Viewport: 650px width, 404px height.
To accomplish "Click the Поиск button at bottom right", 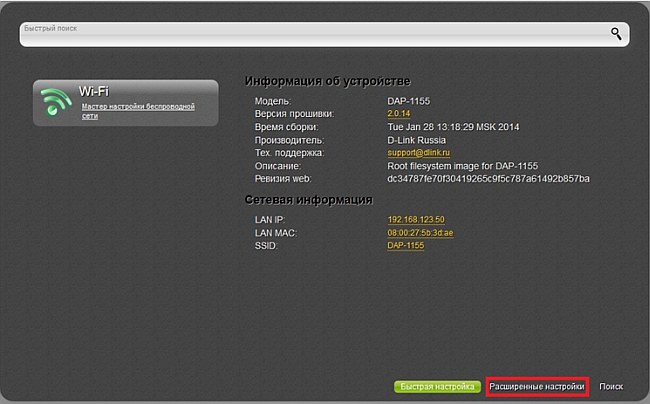I will [x=611, y=385].
